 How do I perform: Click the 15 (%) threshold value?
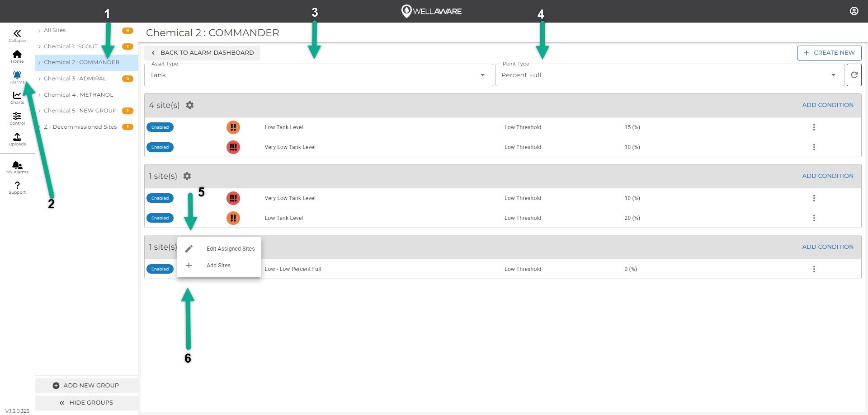632,127
